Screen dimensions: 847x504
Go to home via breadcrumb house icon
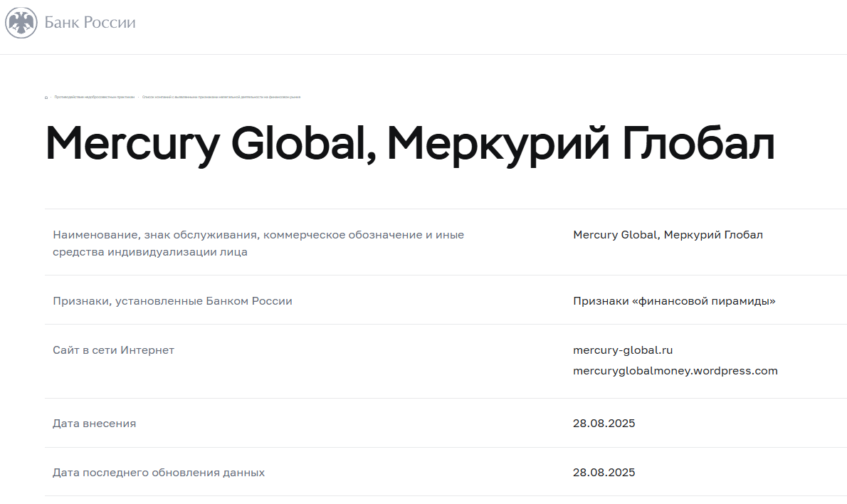coord(46,97)
